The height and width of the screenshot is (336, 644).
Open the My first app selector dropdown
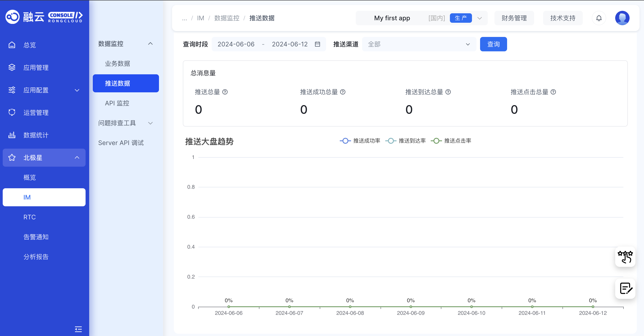[422, 18]
